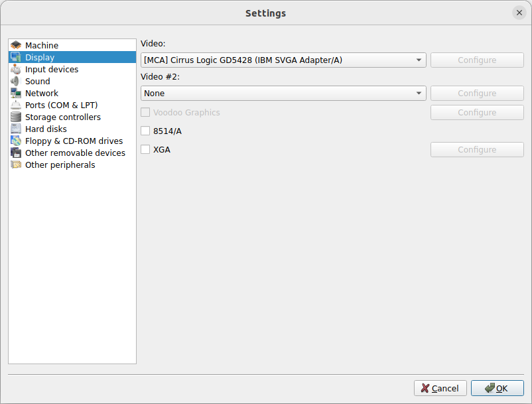Click the OK button
This screenshot has width=532, height=404.
coord(497,388)
